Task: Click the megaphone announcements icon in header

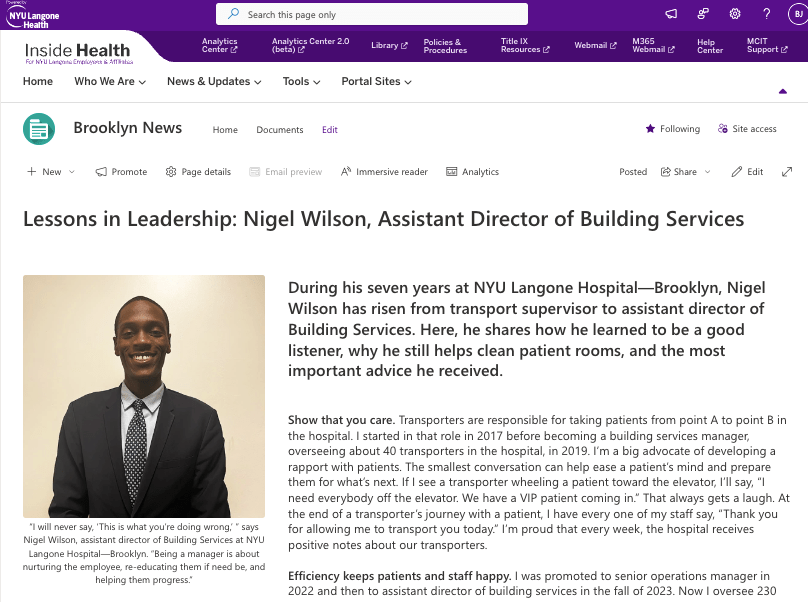Action: 671,14
